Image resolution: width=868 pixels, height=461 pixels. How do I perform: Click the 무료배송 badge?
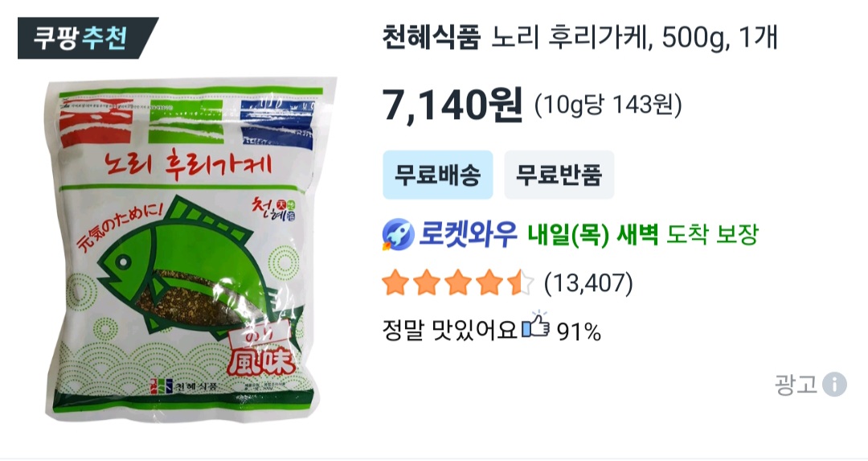[x=437, y=175]
